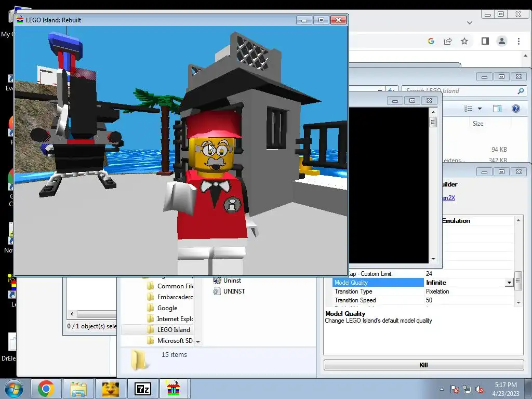Switch to Chrome in the taskbar

(x=46, y=389)
